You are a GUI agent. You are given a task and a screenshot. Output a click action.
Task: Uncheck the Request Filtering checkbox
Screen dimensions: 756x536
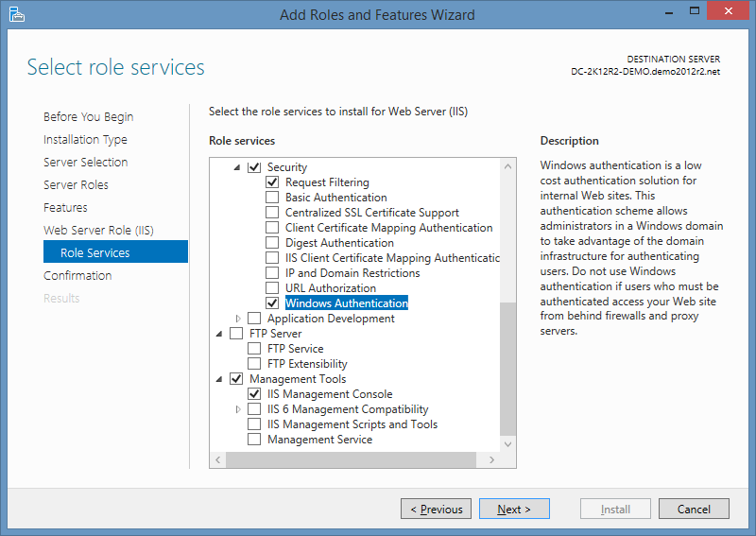pyautogui.click(x=272, y=182)
